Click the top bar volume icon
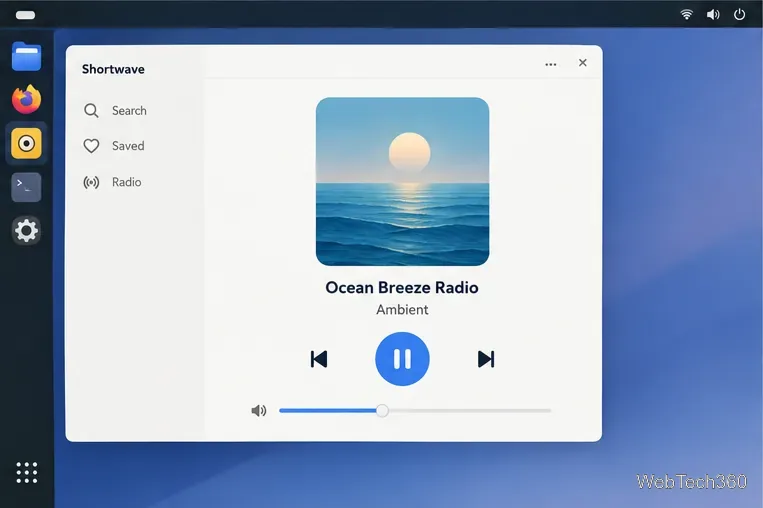 tap(713, 15)
